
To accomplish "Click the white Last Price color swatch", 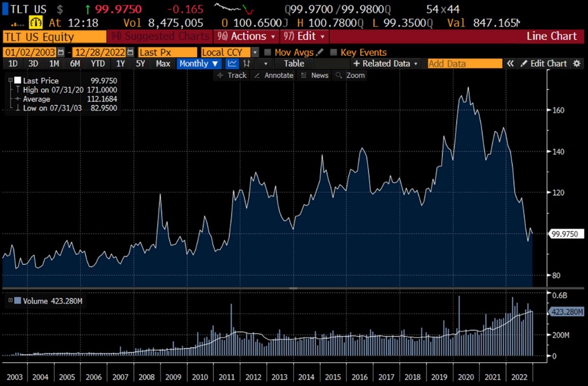I will (x=18, y=80).
